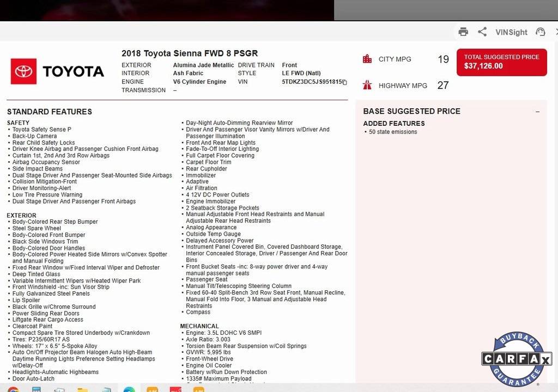This screenshot has width=558, height=392.
Task: Click the Compass item
Action: coord(198,313)
